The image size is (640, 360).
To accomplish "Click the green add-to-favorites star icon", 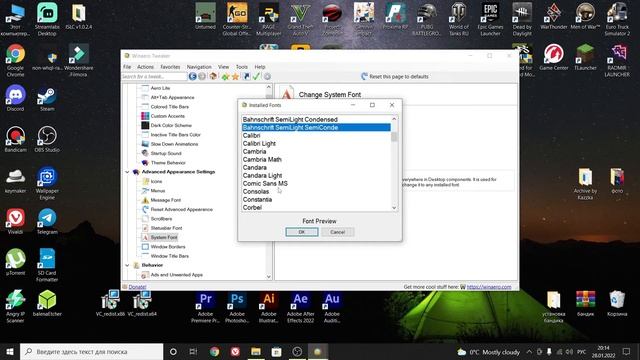I will pyautogui.click(x=225, y=76).
